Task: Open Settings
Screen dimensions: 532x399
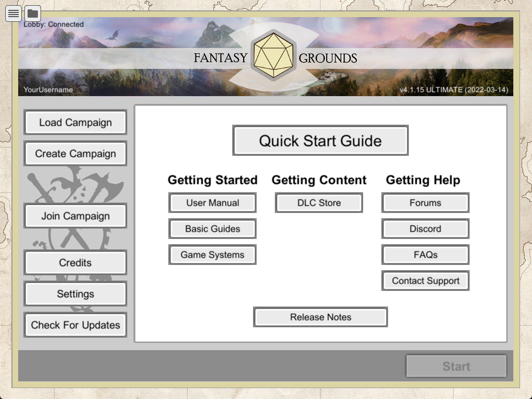Action: (x=75, y=294)
